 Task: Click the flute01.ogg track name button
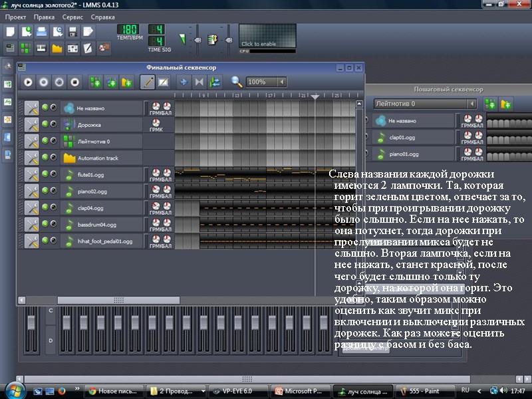coord(102,175)
